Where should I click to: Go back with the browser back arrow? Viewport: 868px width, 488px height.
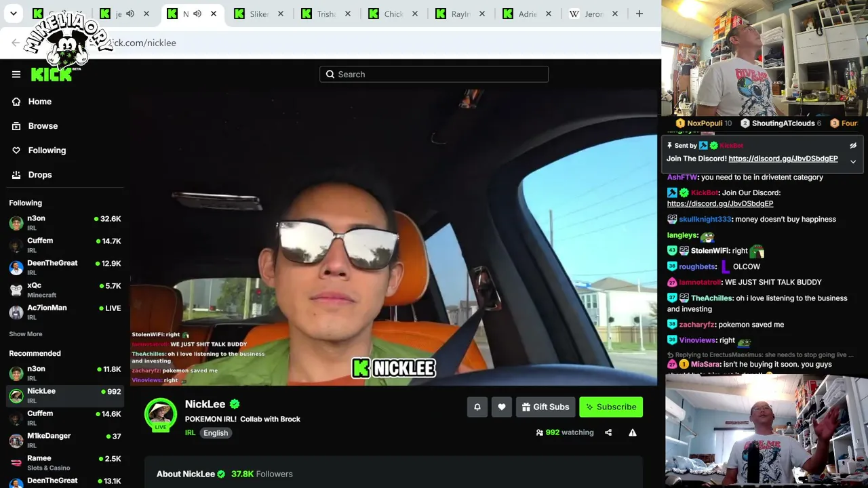(16, 43)
